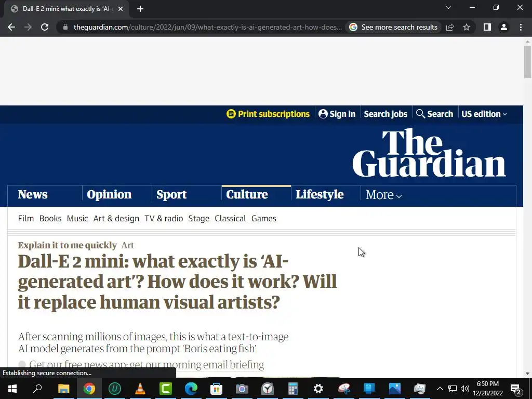Open Search jobs link
Viewport: 532px width, 399px height.
[385, 114]
